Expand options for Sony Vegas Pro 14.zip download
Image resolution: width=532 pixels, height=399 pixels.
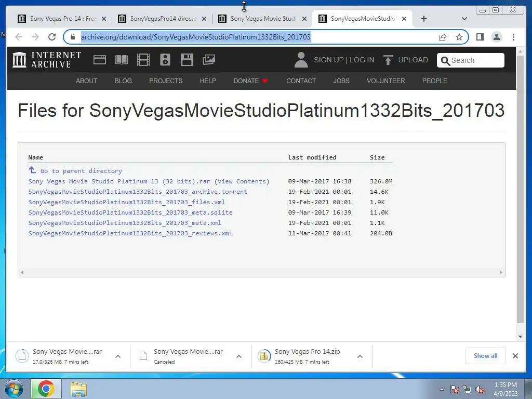tap(360, 356)
